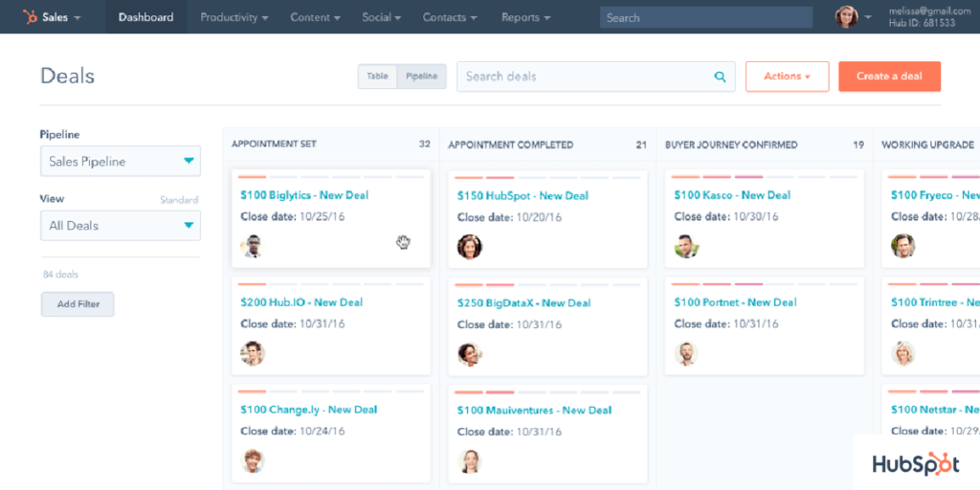Open the Actions dropdown button

click(787, 77)
